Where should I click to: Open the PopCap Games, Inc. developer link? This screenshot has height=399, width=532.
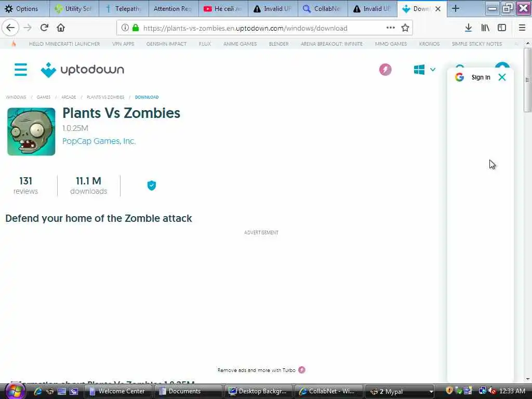click(x=99, y=141)
